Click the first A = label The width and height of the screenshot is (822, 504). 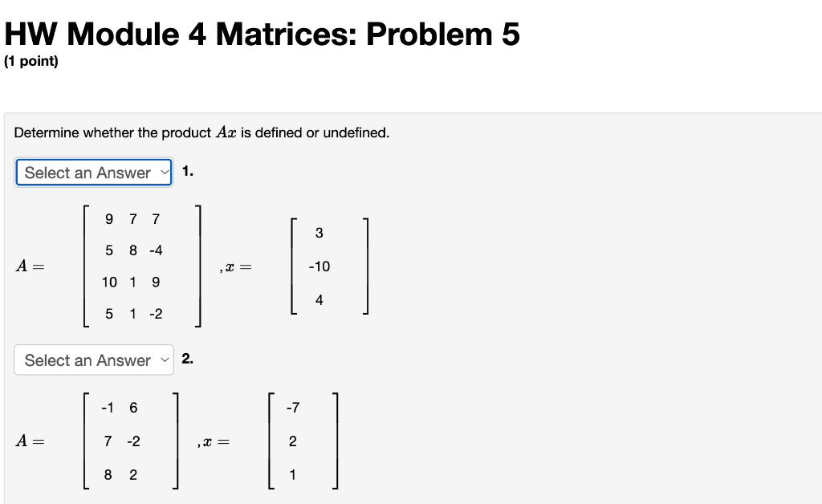[x=28, y=266]
